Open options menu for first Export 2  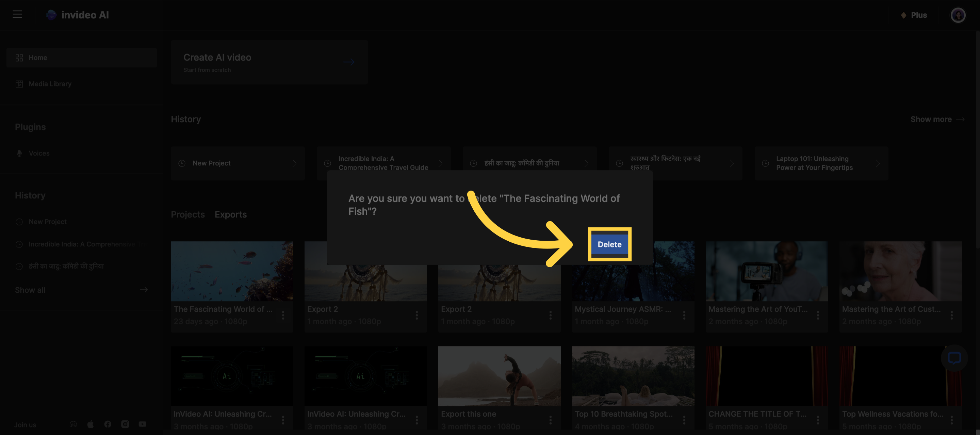(x=416, y=315)
